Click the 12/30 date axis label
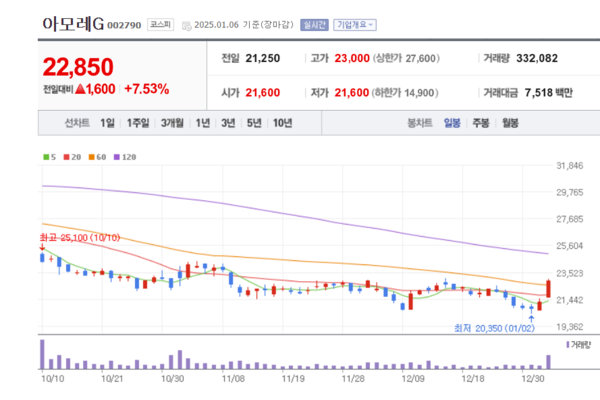600x400 pixels. tap(533, 379)
